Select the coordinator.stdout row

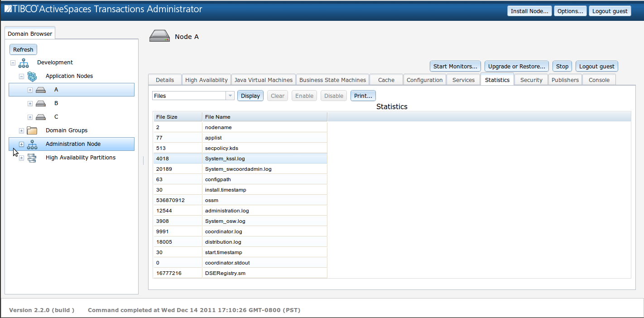pyautogui.click(x=240, y=263)
